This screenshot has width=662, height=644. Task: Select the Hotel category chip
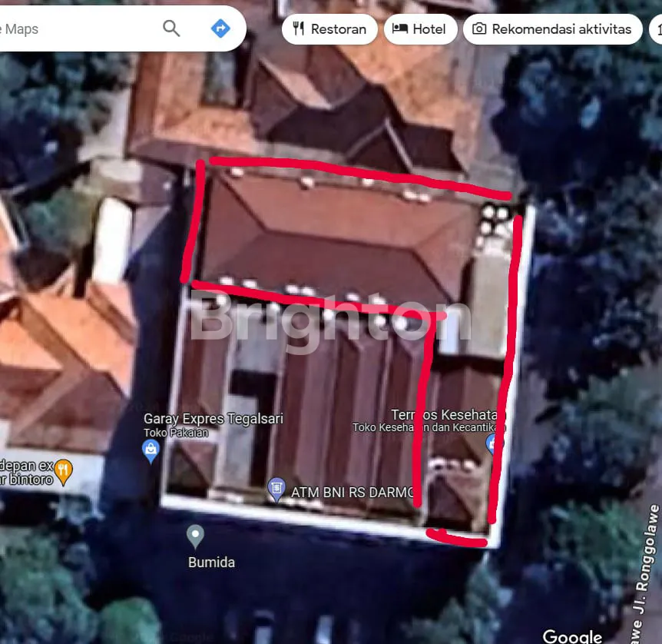420,29
